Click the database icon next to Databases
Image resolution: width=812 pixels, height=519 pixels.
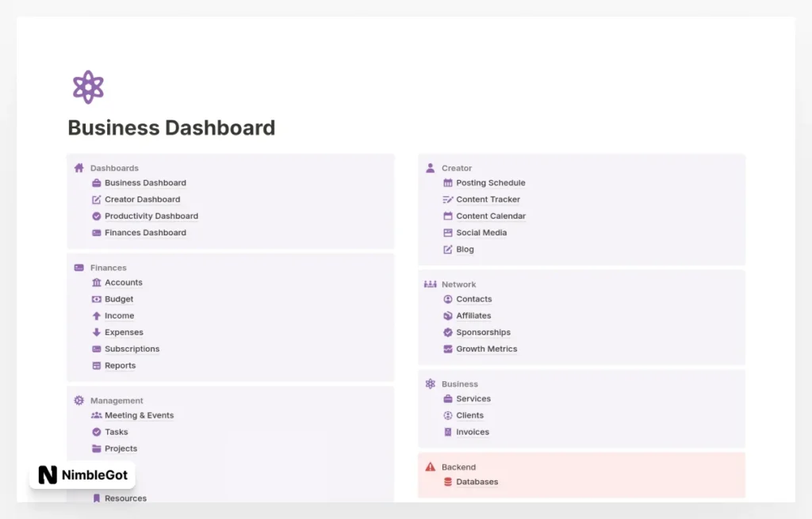point(448,482)
